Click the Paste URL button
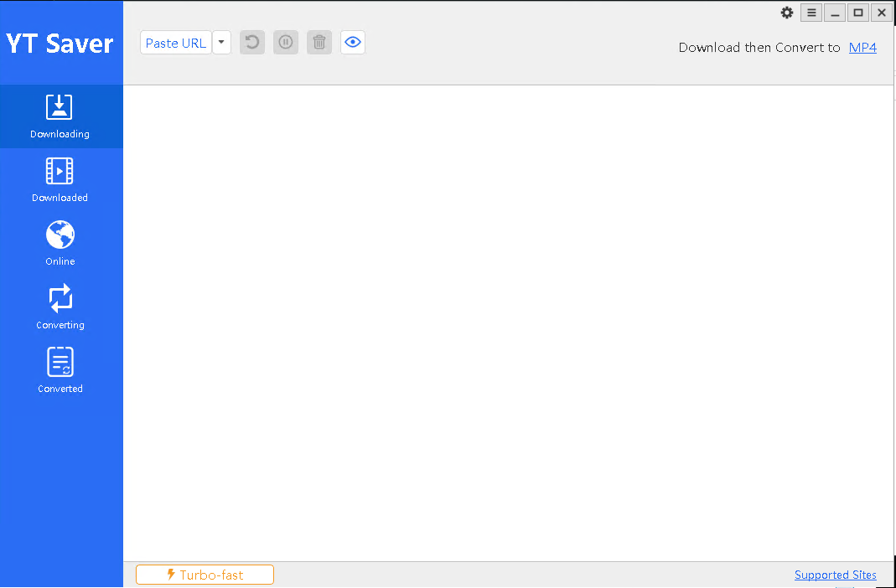The image size is (896, 588). click(x=176, y=43)
